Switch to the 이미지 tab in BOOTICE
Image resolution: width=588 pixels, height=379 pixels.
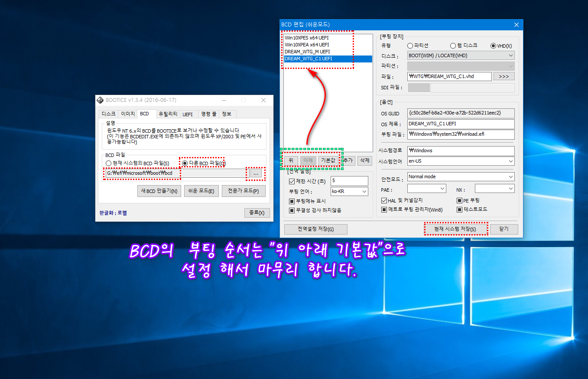point(127,114)
